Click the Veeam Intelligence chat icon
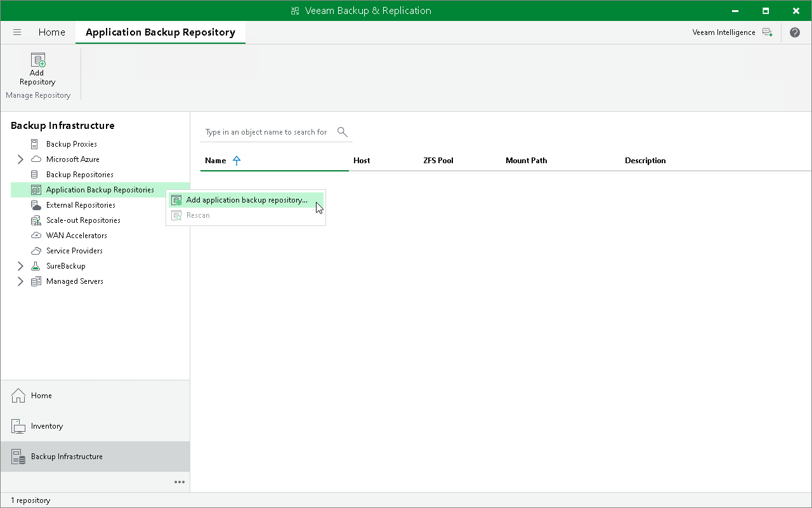This screenshot has height=508, width=812. pyautogui.click(x=768, y=32)
